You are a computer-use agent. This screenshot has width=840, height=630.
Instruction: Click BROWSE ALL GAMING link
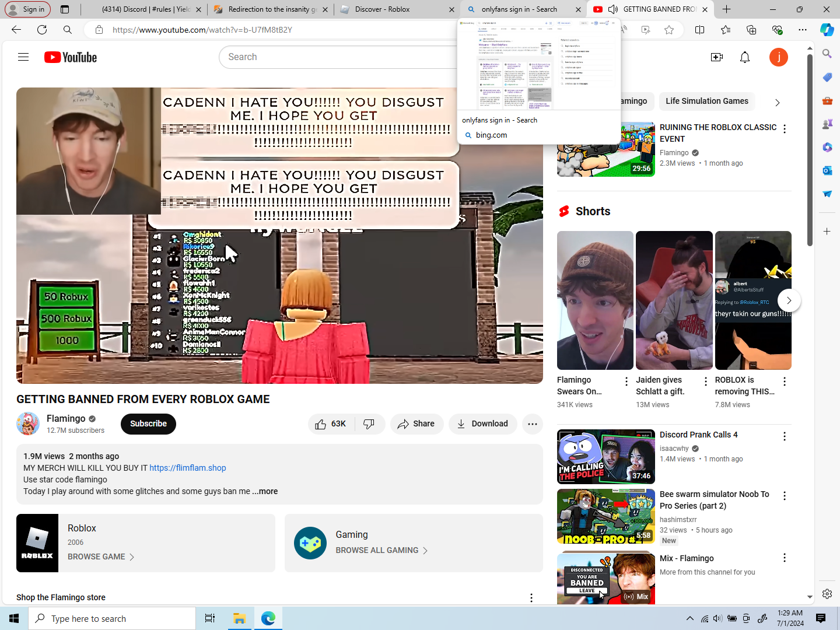tap(381, 551)
